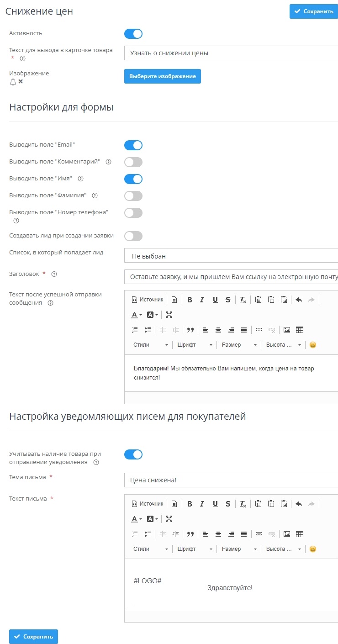Open text color picker in success message editor
Image resolution: width=338 pixels, height=644 pixels.
click(137, 315)
